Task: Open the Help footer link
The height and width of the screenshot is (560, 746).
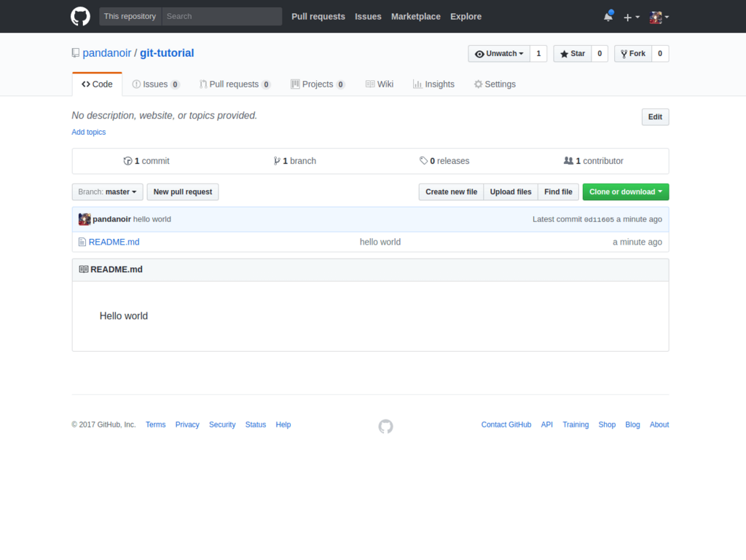Action: 283,425
